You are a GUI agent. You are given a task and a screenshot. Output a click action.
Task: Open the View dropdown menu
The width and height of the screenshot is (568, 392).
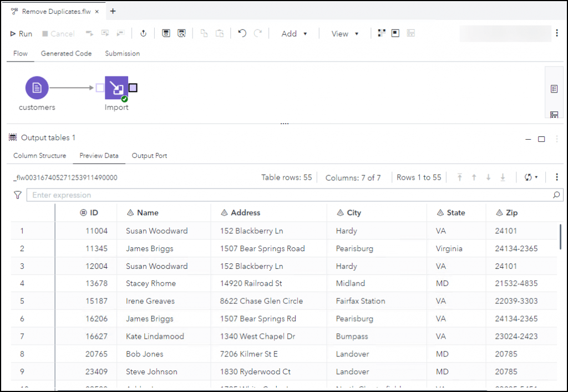(344, 33)
